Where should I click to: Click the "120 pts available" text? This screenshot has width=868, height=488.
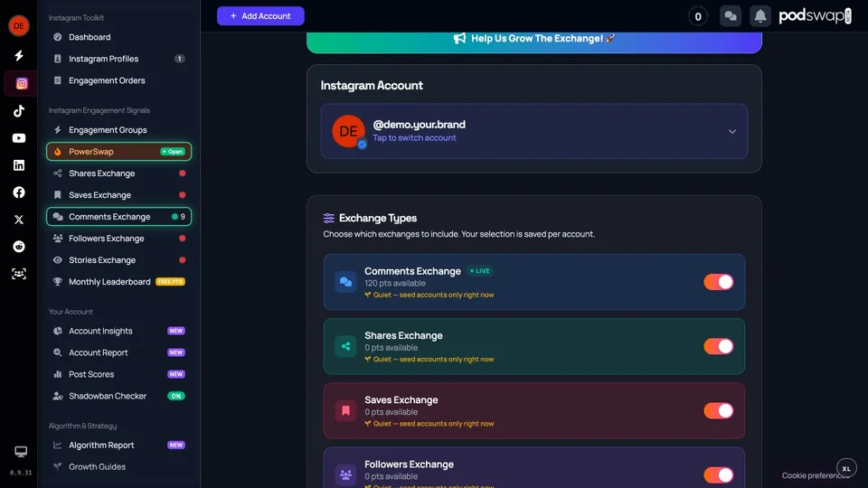395,283
